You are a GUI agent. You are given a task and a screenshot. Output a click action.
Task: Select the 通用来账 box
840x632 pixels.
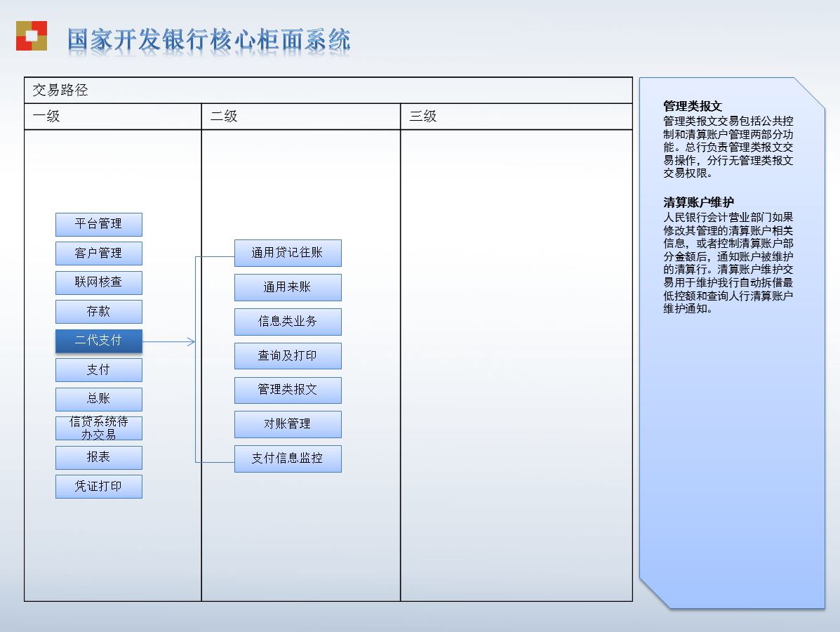[288, 287]
